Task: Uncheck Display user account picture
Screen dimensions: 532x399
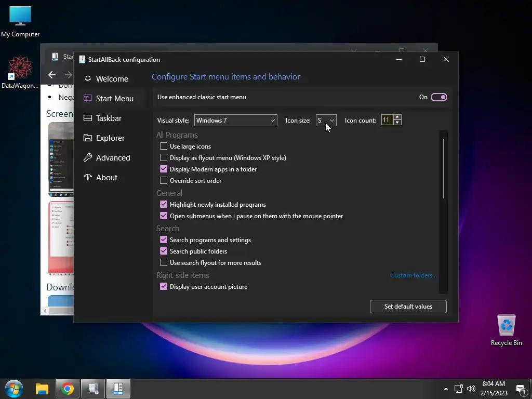Action: point(164,286)
